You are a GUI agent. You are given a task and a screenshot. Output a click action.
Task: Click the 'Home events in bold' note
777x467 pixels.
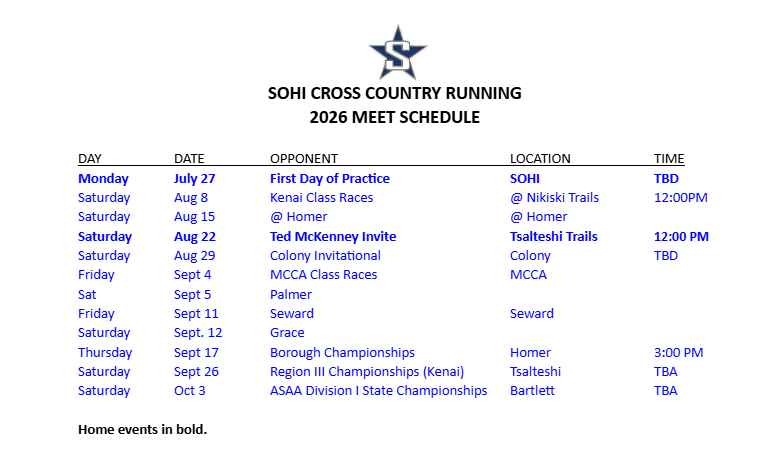point(142,429)
